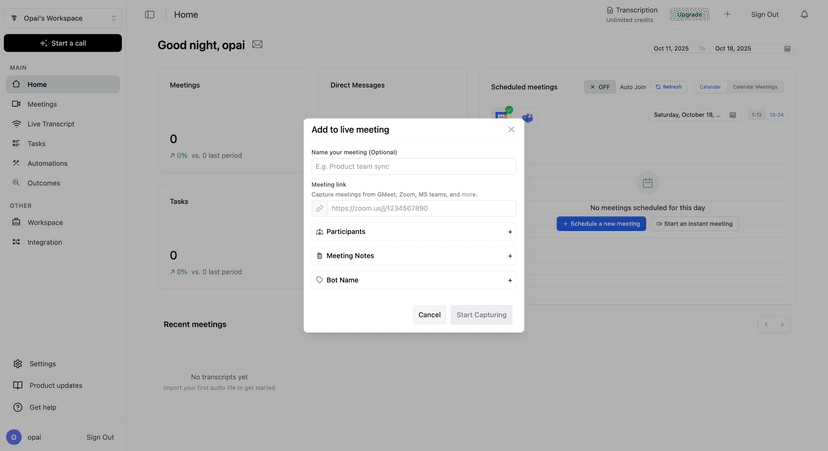Open calendar picker icon in date range
Image resolution: width=828 pixels, height=451 pixels.
(x=787, y=49)
